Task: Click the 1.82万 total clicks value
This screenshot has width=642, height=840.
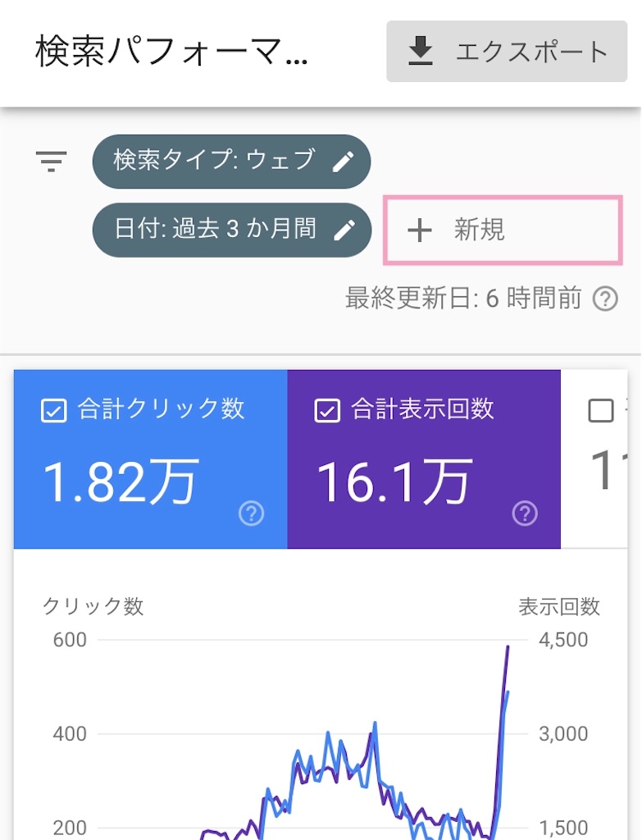Action: pos(121,482)
